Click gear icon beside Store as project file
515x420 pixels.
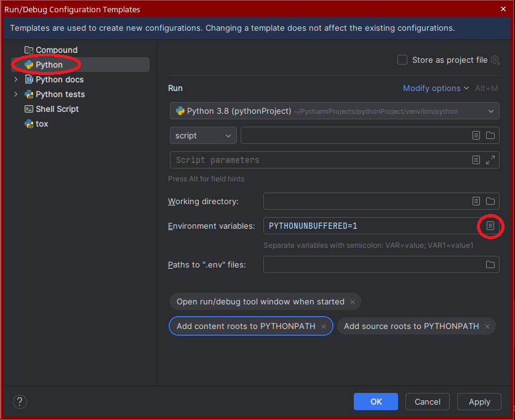point(495,60)
